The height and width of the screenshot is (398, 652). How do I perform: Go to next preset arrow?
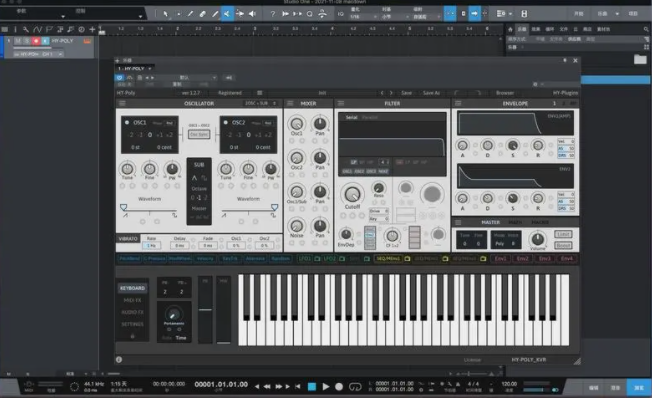coord(391,93)
